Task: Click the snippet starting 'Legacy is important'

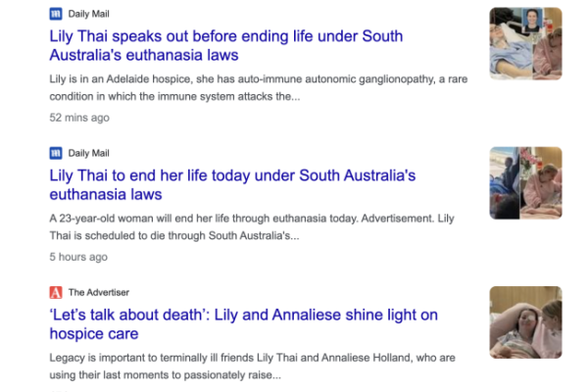Action: coord(253,367)
